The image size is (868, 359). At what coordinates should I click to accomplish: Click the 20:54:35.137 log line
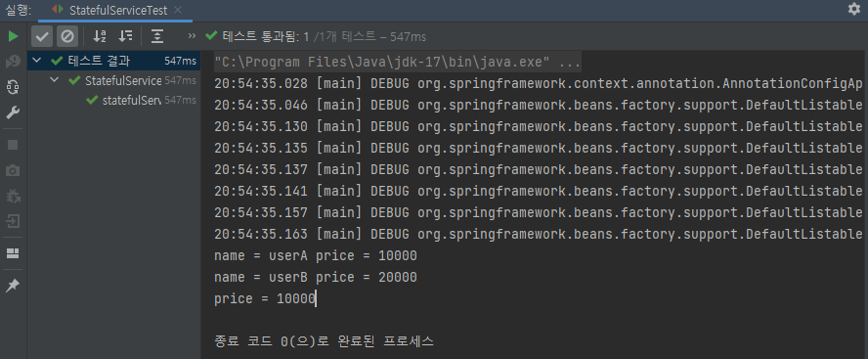538,169
